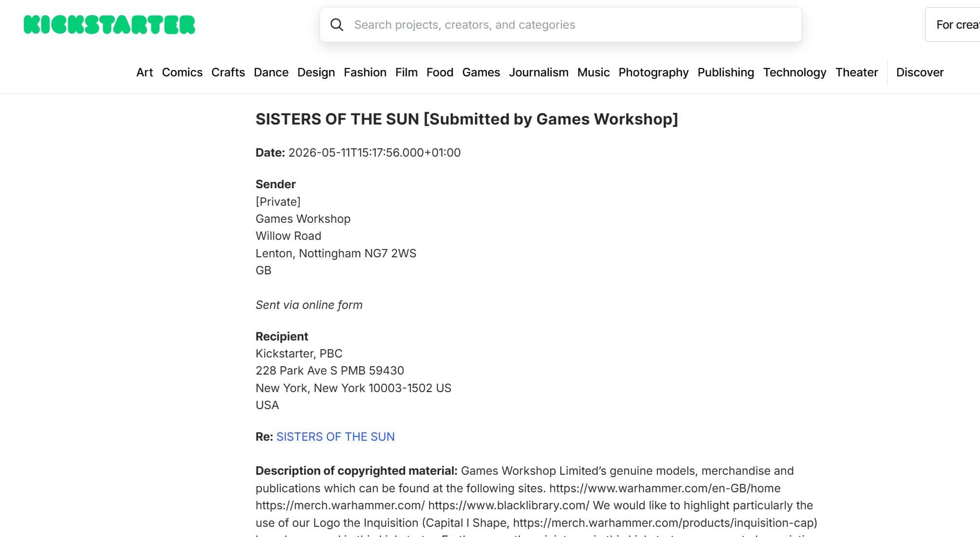This screenshot has width=980, height=537.
Task: Click the SISTERS OF THE SUN page heading
Action: click(x=466, y=119)
